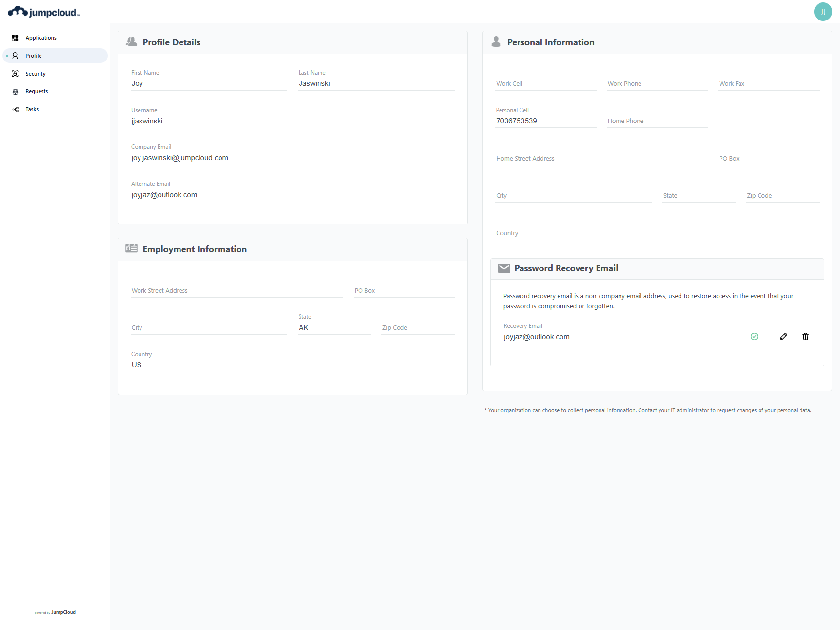This screenshot has height=630, width=840.
Task: Open the JJ user avatar menu
Action: click(822, 12)
